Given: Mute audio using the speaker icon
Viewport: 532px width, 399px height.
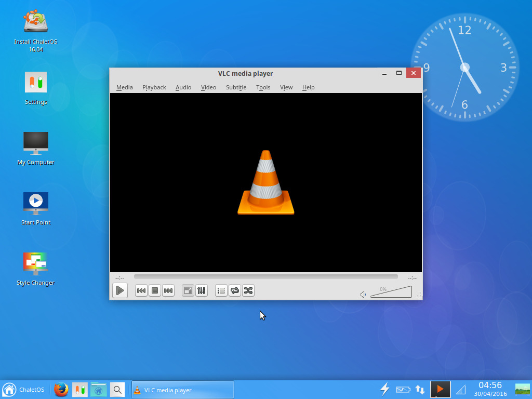Looking at the screenshot, I should [x=363, y=295].
